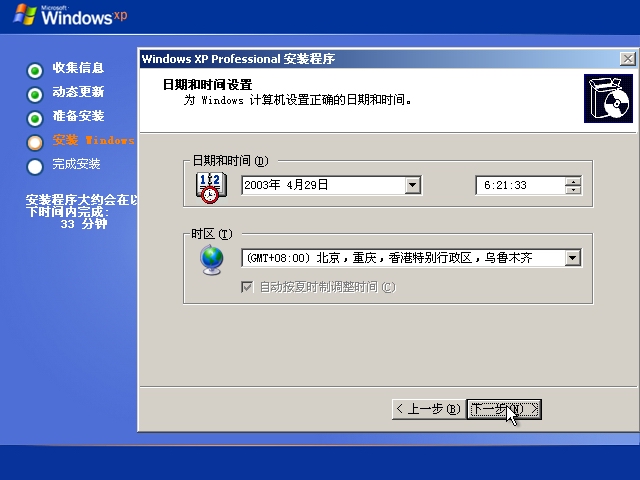Click the 收集信息 step indicator
This screenshot has width=640, height=480.
(35, 70)
